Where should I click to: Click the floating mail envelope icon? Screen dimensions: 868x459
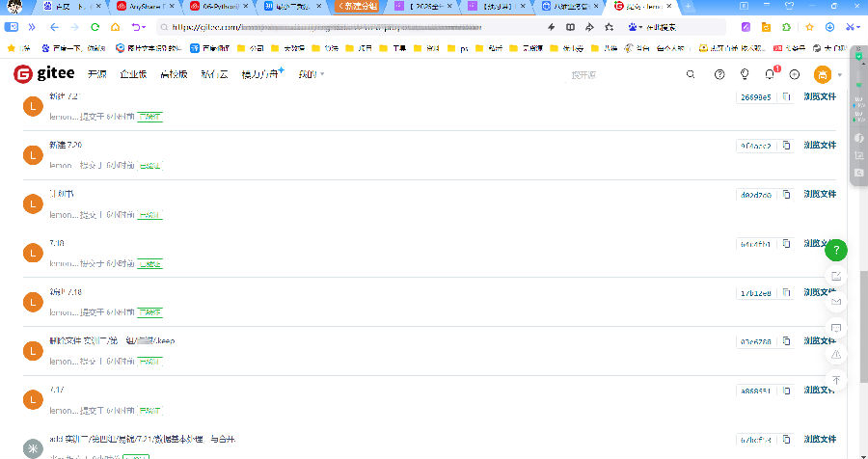tap(835, 302)
